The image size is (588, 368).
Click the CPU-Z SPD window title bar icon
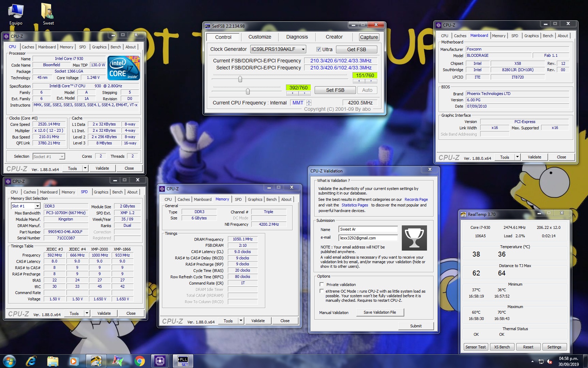(8, 182)
